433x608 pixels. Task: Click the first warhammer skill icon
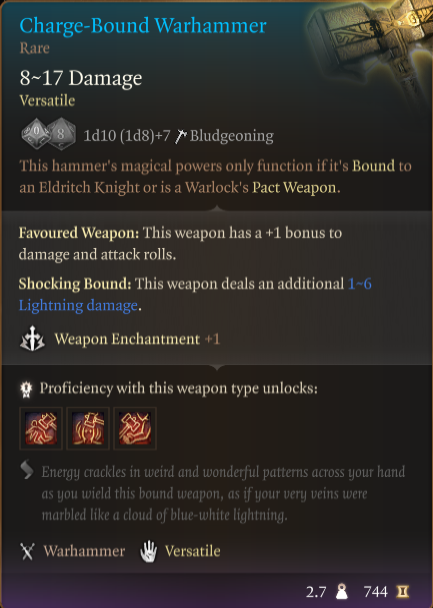[x=41, y=428]
